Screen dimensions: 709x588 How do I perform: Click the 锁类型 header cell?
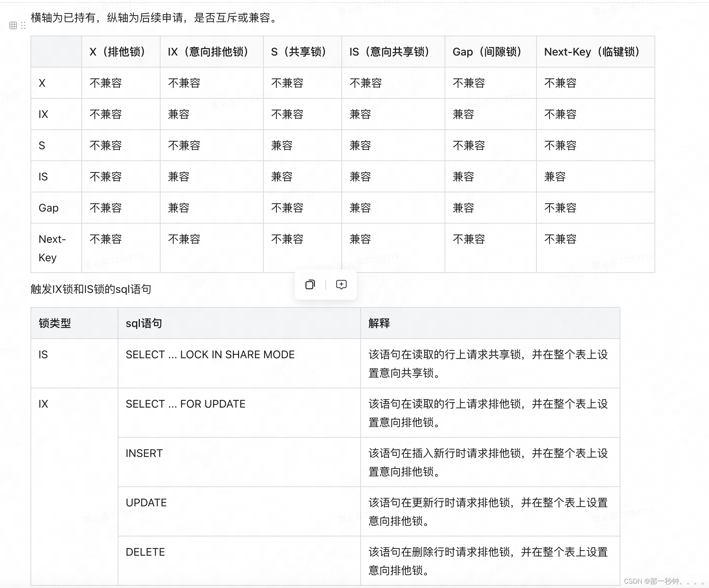point(55,323)
